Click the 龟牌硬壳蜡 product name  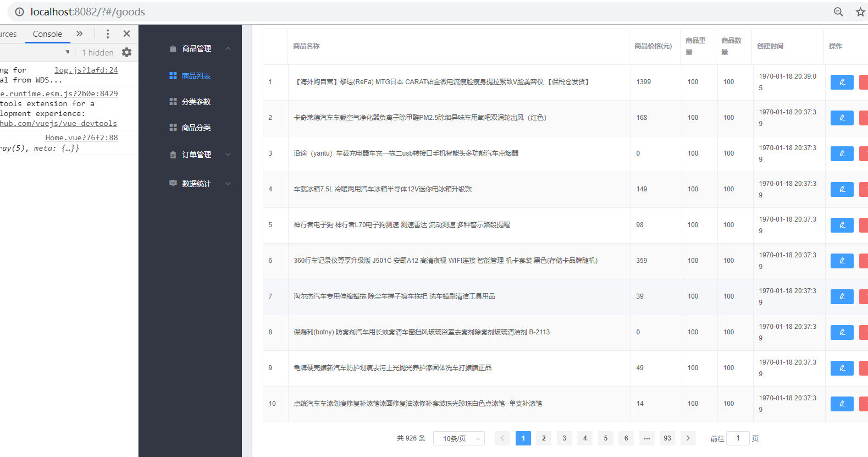392,368
